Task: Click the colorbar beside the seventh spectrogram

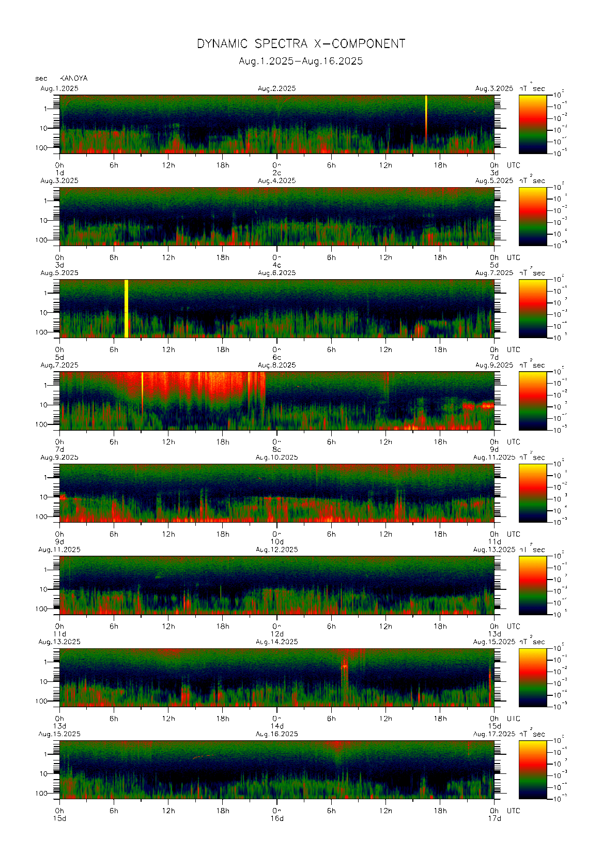Action: (532, 677)
